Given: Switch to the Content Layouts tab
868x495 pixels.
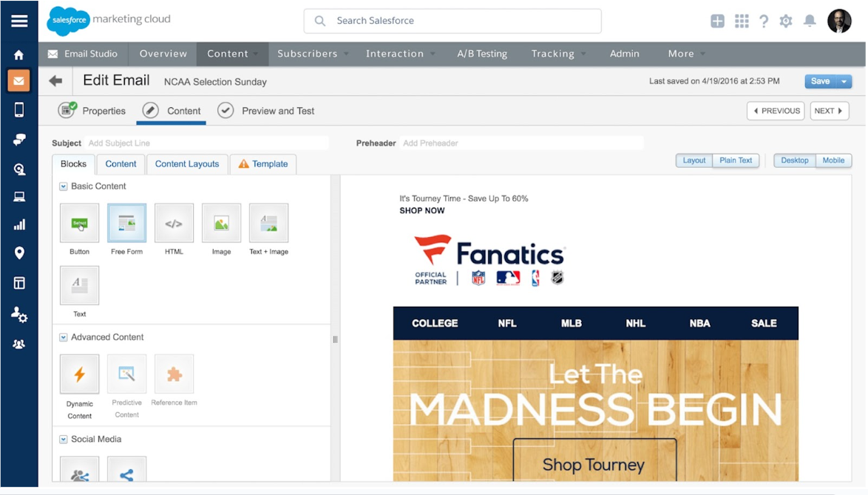Looking at the screenshot, I should point(186,164).
